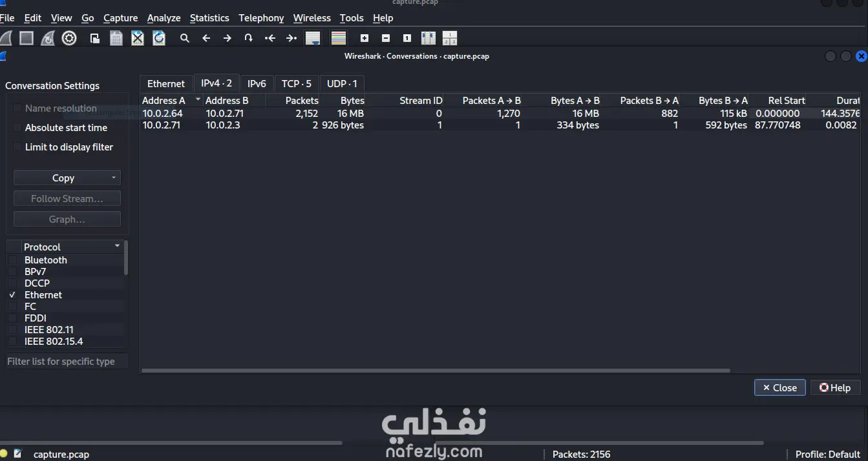Reset text to normal size
This screenshot has width=868, height=461.
(x=407, y=38)
